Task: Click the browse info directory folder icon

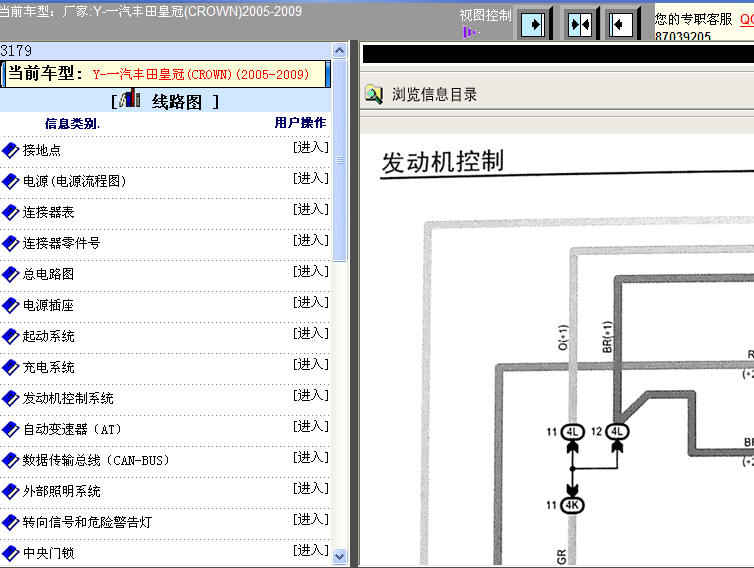Action: pyautogui.click(x=374, y=94)
